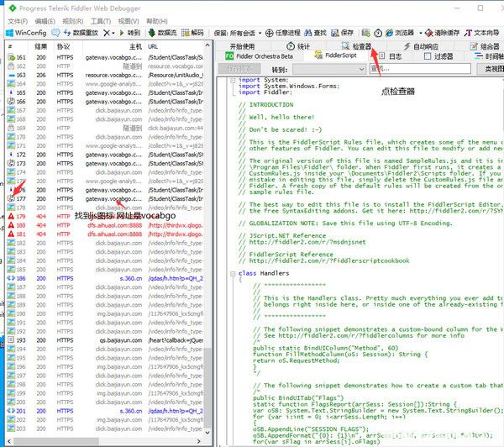Toggle the 数据流 stream mode
The image size is (504, 447).
[162, 33]
